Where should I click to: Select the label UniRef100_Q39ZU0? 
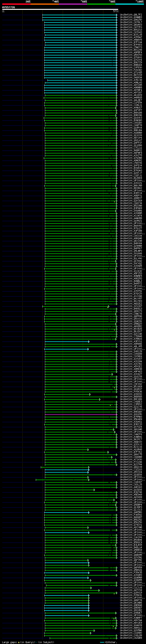(x=131, y=394)
